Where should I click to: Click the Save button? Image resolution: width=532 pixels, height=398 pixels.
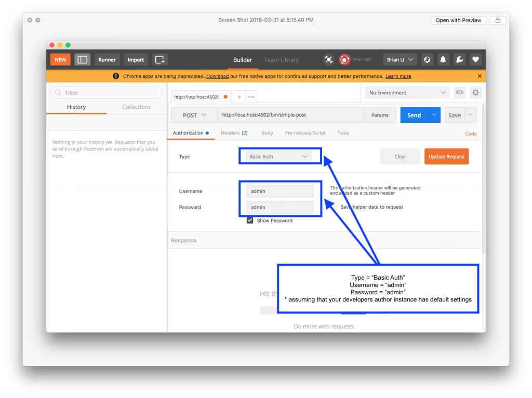coord(455,115)
